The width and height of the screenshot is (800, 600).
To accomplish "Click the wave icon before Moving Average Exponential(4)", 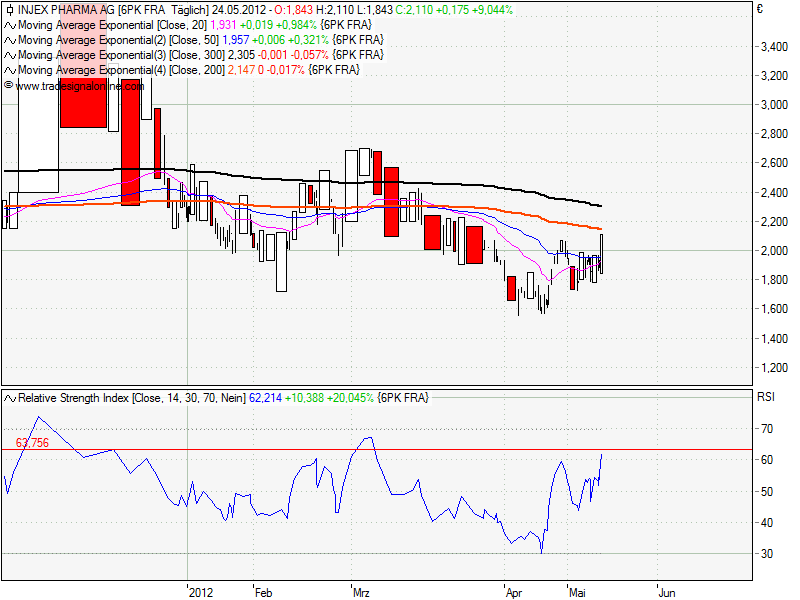I will pyautogui.click(x=10, y=70).
